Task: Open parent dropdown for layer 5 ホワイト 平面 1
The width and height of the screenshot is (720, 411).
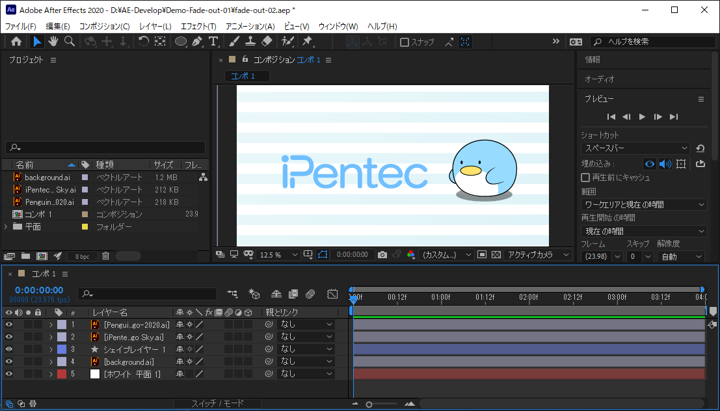Action: (306, 374)
